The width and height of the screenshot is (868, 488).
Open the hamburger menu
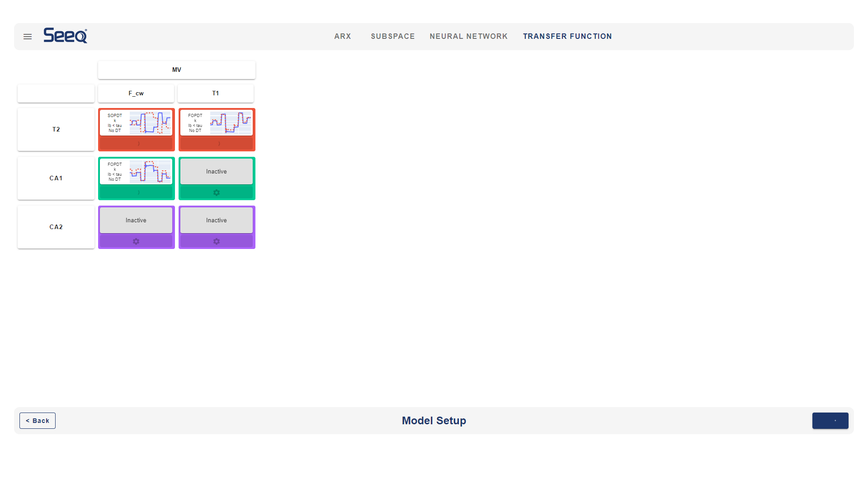tap(28, 37)
